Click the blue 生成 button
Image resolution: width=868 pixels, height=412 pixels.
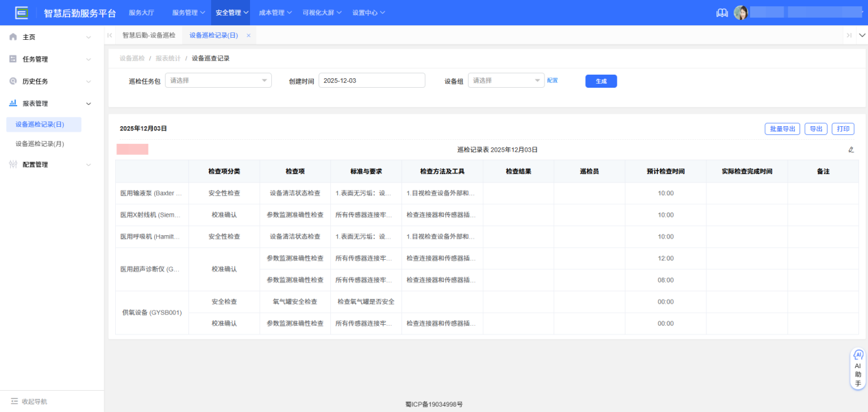(601, 81)
